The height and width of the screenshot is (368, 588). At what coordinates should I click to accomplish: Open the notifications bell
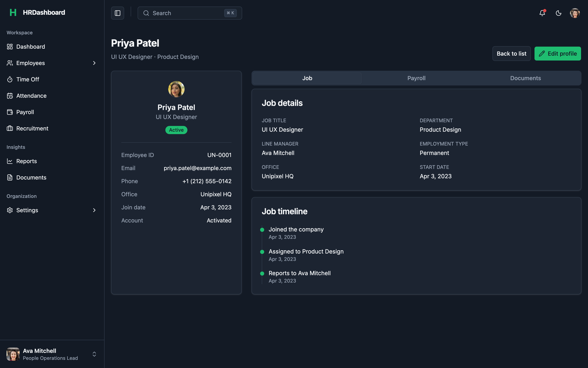pyautogui.click(x=542, y=13)
